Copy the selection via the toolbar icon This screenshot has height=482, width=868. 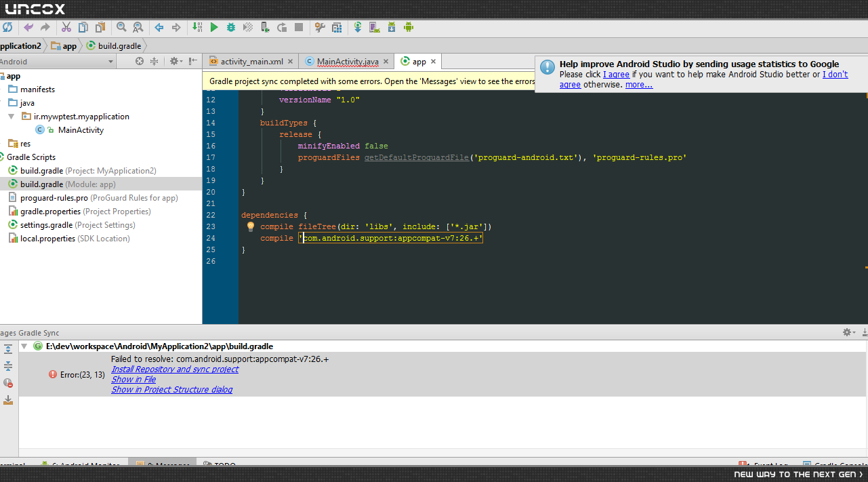pyautogui.click(x=83, y=28)
